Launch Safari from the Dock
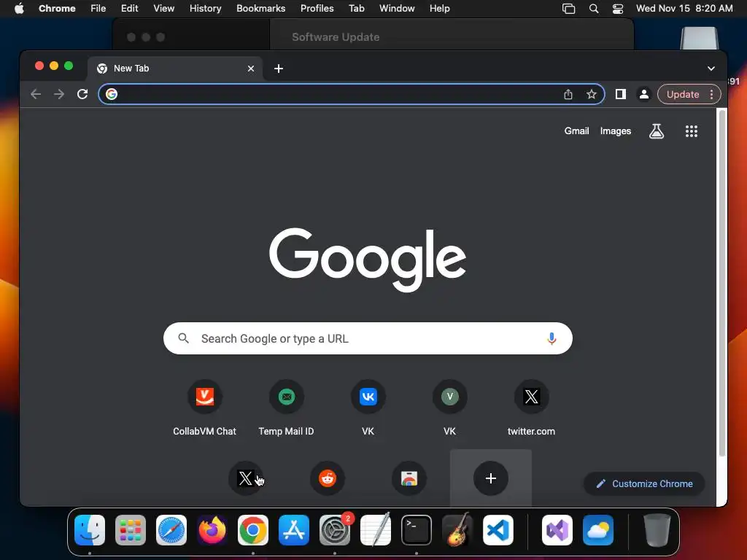Screen dimensions: 747x560 tap(171, 530)
